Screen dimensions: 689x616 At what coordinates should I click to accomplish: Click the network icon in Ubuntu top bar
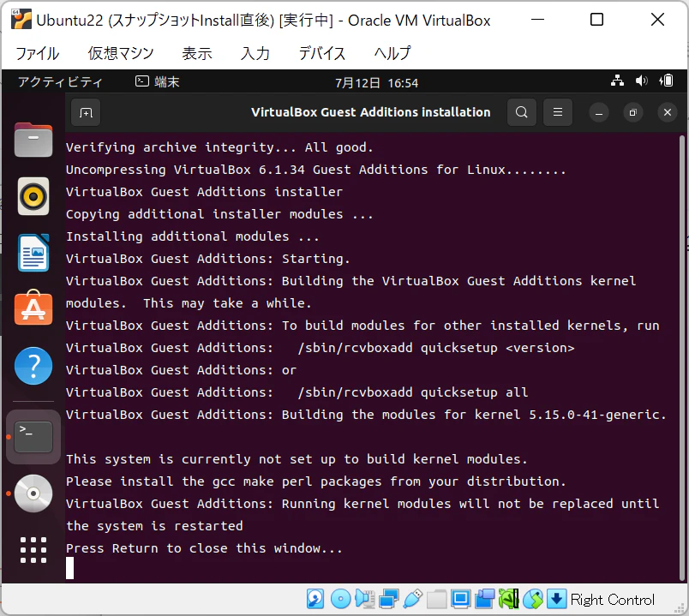coord(617,81)
